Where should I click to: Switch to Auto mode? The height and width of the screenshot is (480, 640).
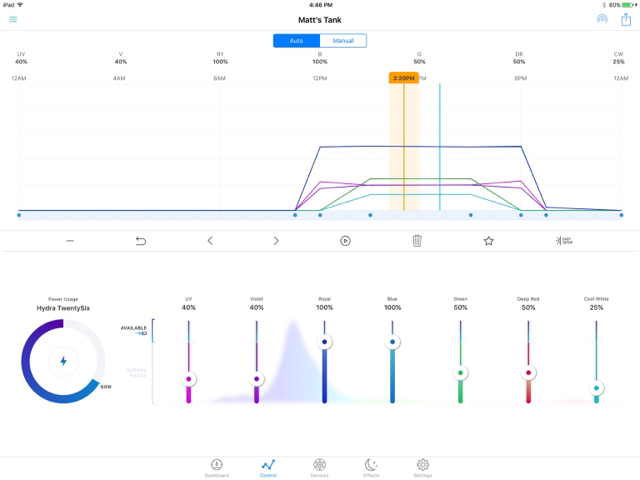pyautogui.click(x=296, y=41)
